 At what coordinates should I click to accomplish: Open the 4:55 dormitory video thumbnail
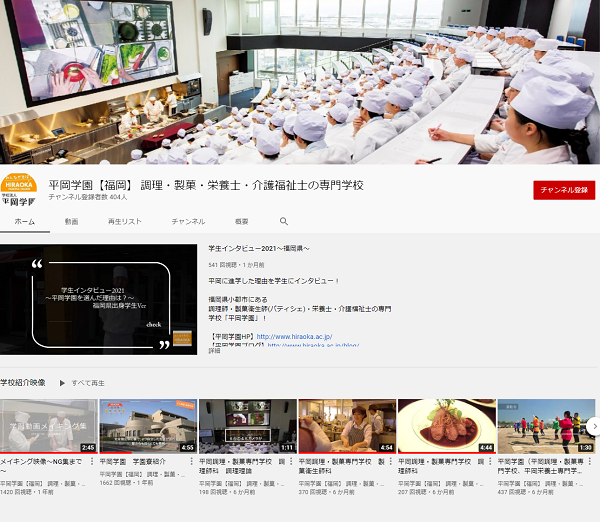pos(148,426)
